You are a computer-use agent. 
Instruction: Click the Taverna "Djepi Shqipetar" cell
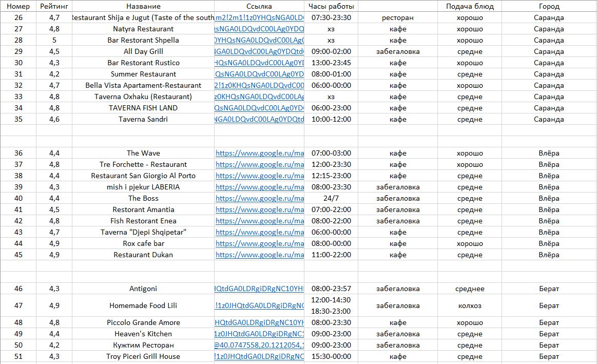tap(143, 232)
